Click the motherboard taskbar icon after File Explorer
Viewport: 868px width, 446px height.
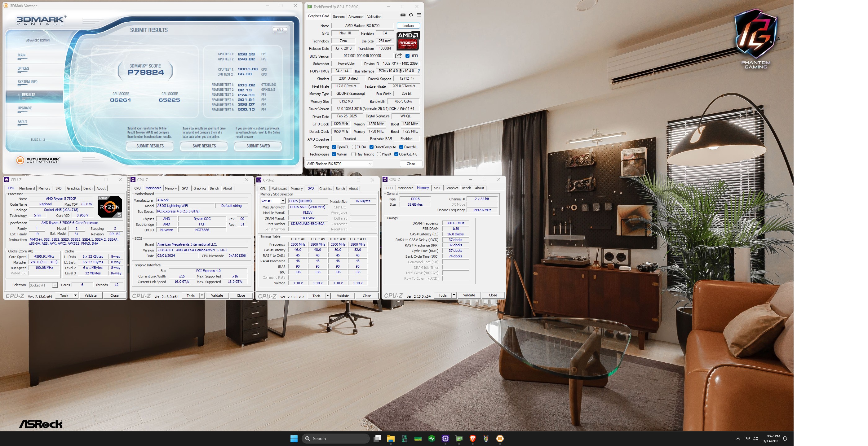pos(404,438)
